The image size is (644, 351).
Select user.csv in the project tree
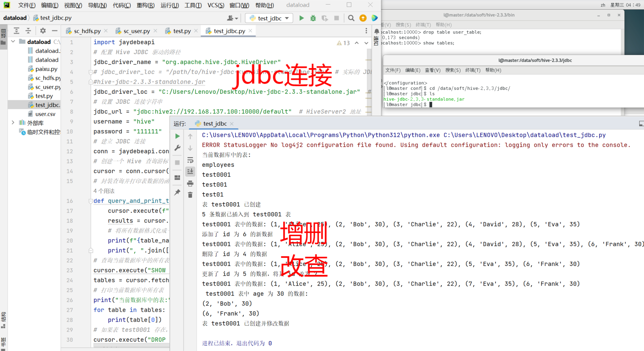(45, 114)
